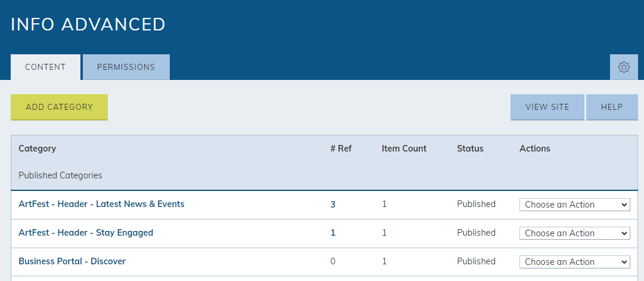The width and height of the screenshot is (644, 281).
Task: Click the Actions column header
Action: 535,149
